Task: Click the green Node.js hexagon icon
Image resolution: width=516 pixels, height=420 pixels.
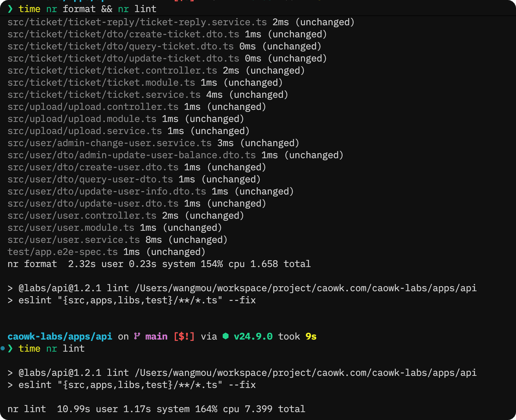Action: (226, 336)
